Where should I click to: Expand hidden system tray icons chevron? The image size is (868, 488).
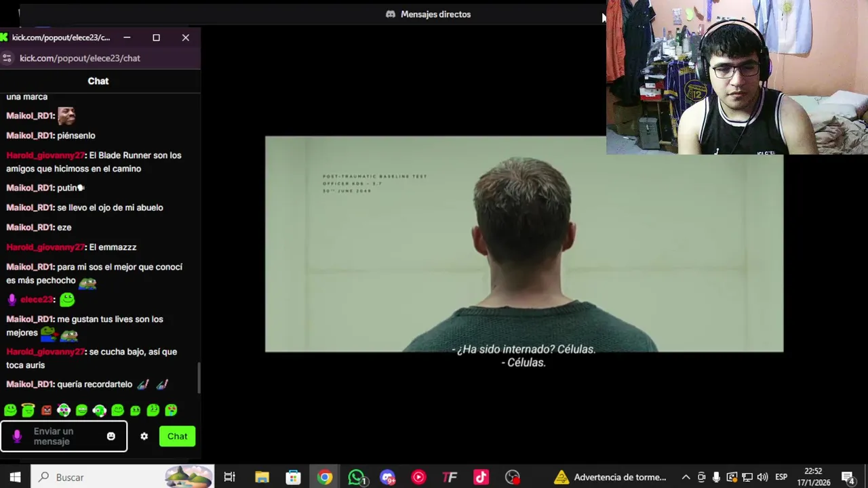[686, 477]
